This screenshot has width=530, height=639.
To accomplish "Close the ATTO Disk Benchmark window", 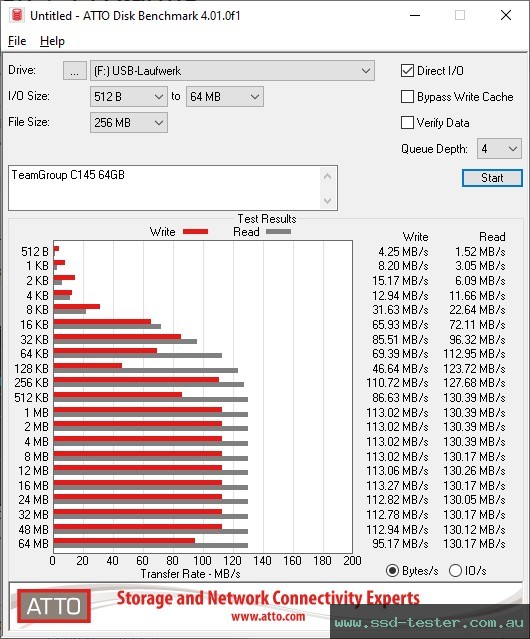I will coord(506,15).
